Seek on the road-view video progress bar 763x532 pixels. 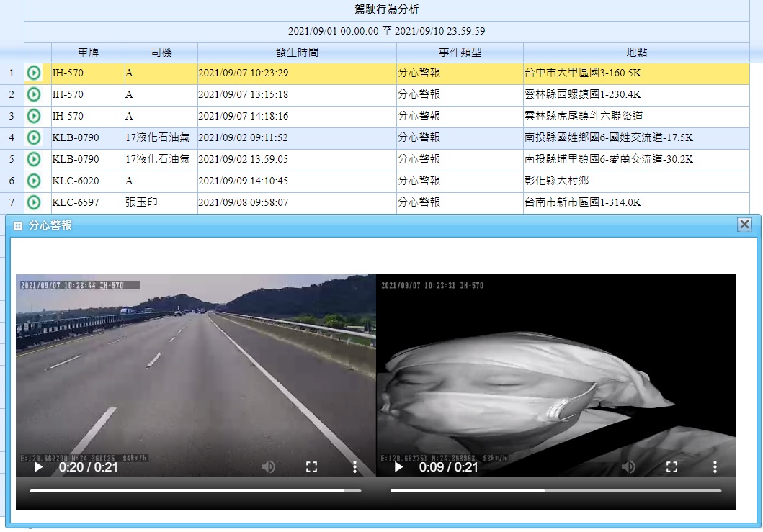(196, 491)
